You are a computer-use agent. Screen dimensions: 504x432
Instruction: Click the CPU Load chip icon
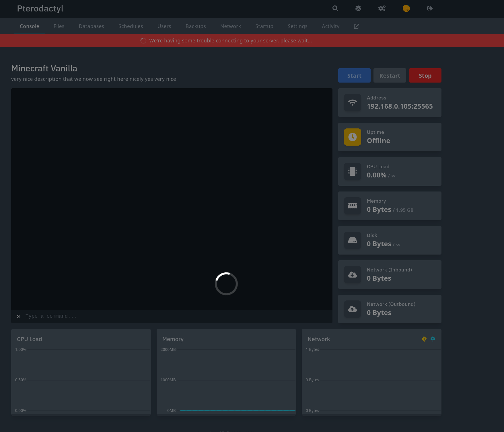(353, 171)
